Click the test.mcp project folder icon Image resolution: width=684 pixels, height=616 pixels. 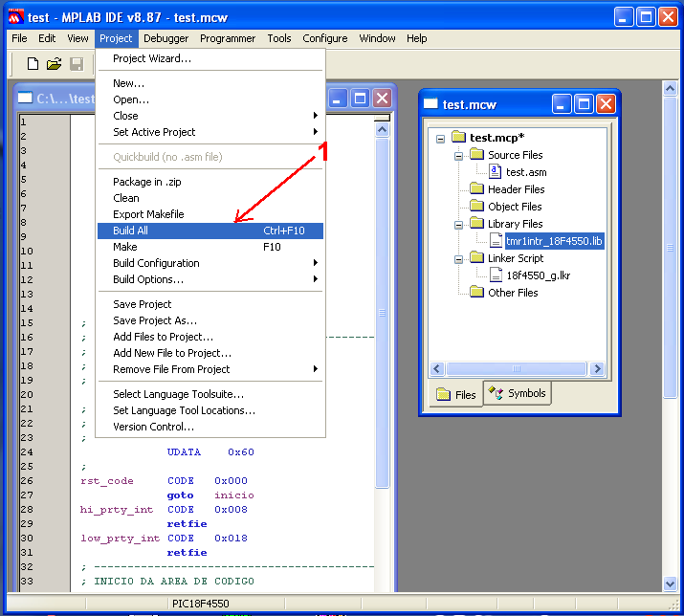click(458, 137)
